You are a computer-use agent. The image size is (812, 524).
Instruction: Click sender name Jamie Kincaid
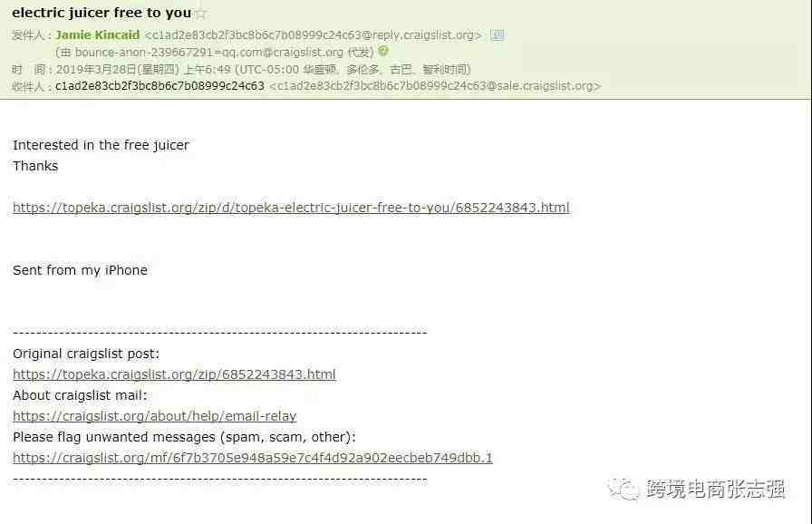[97, 34]
